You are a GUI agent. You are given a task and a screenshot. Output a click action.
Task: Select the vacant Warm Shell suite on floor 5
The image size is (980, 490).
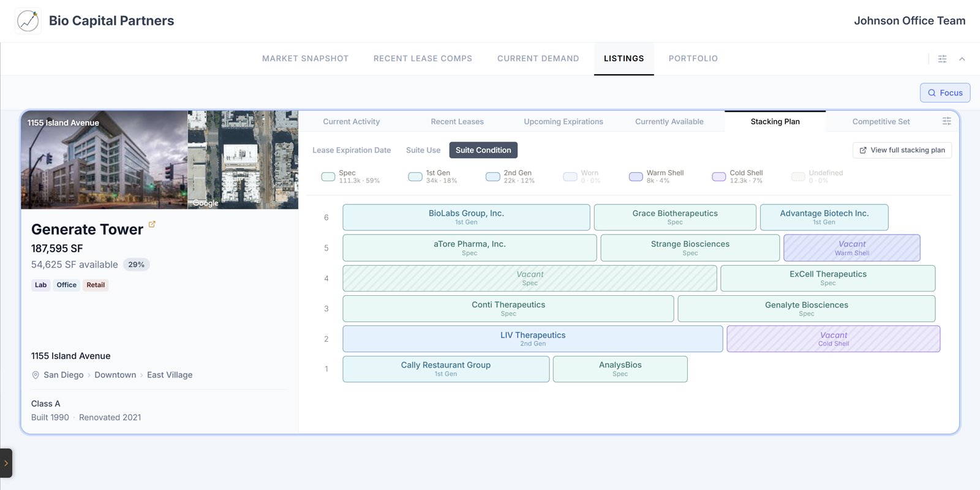[852, 248]
